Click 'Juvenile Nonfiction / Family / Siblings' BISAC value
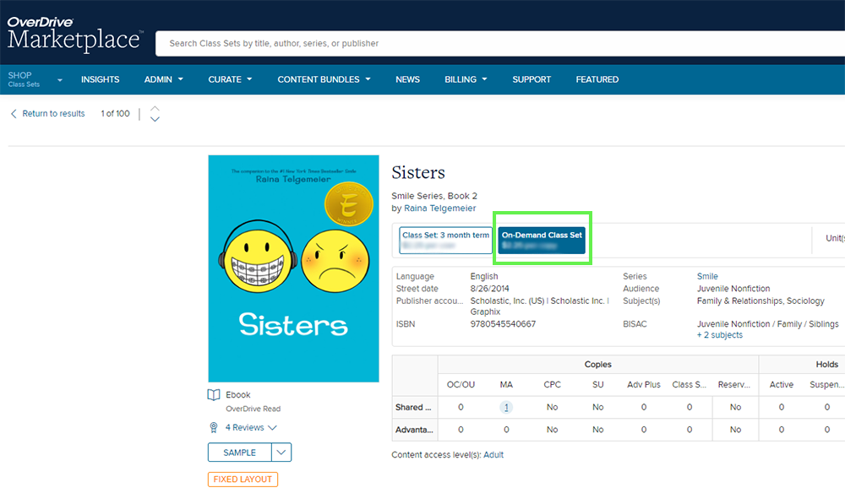Viewport: 845px width, 504px height. (x=767, y=324)
